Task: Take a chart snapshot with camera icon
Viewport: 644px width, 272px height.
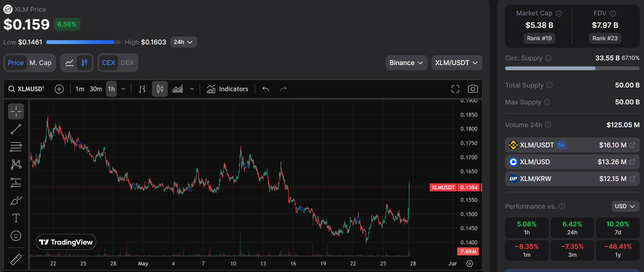Action: coord(473,89)
